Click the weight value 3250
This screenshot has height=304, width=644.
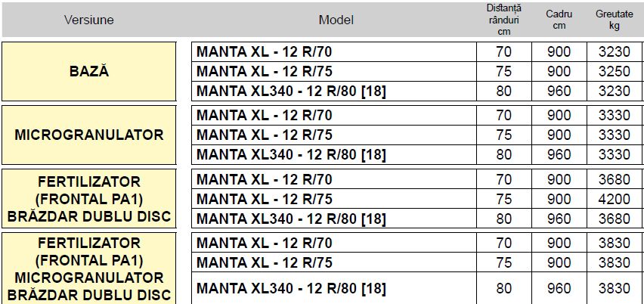click(614, 72)
